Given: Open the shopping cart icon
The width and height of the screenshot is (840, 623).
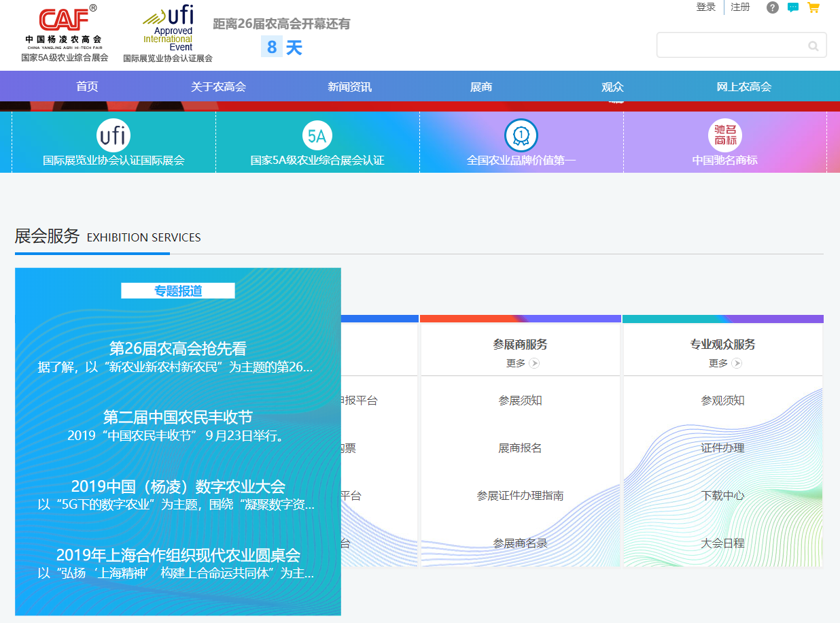Looking at the screenshot, I should click(x=813, y=7).
